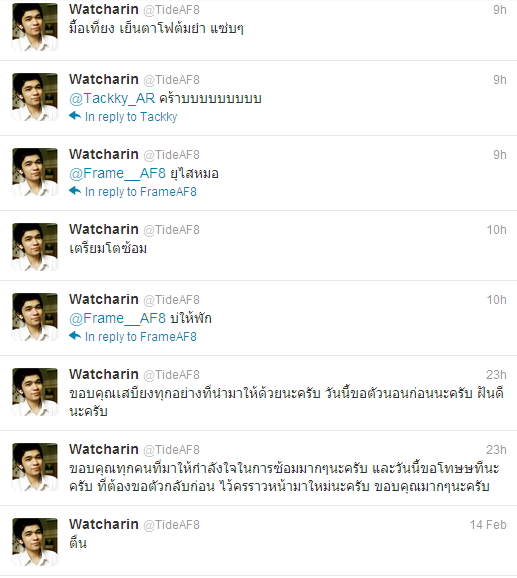Click Watcharin name on the topmost tweet
The image size is (517, 578).
(x=104, y=9)
